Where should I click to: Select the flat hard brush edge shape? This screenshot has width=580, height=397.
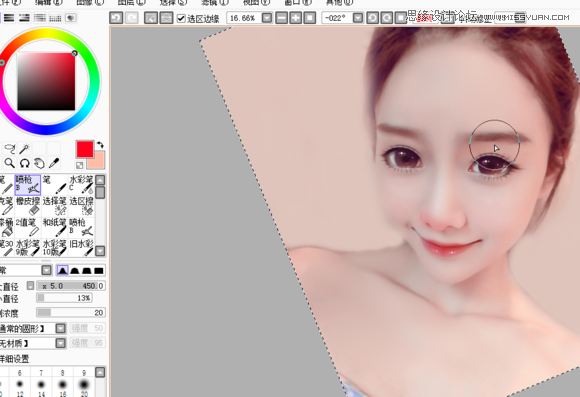(x=99, y=270)
